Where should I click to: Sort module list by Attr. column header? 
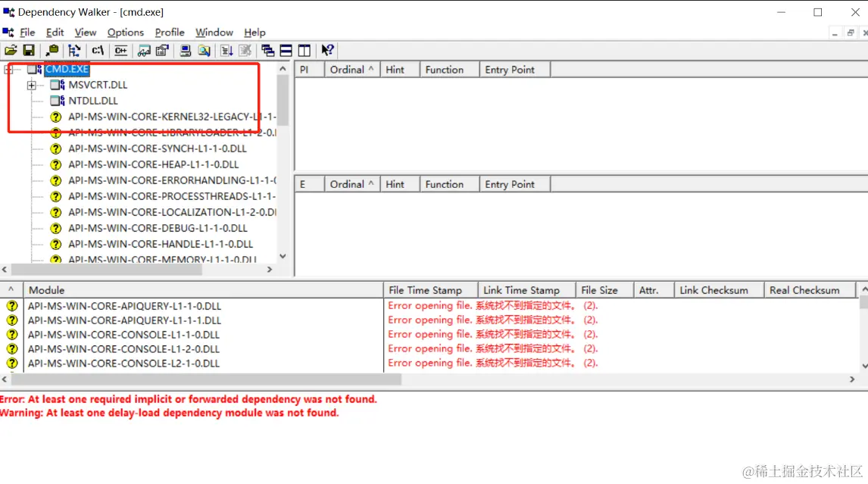pos(654,290)
